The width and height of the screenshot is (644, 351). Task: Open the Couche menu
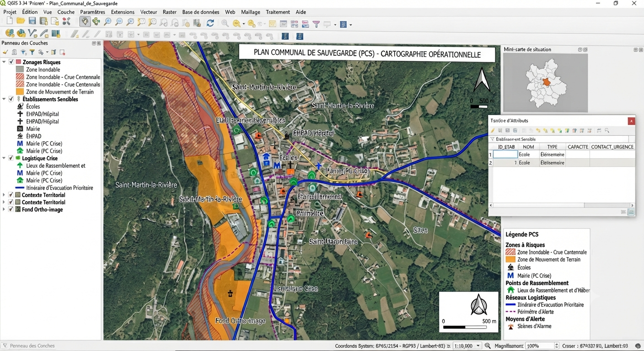[66, 12]
